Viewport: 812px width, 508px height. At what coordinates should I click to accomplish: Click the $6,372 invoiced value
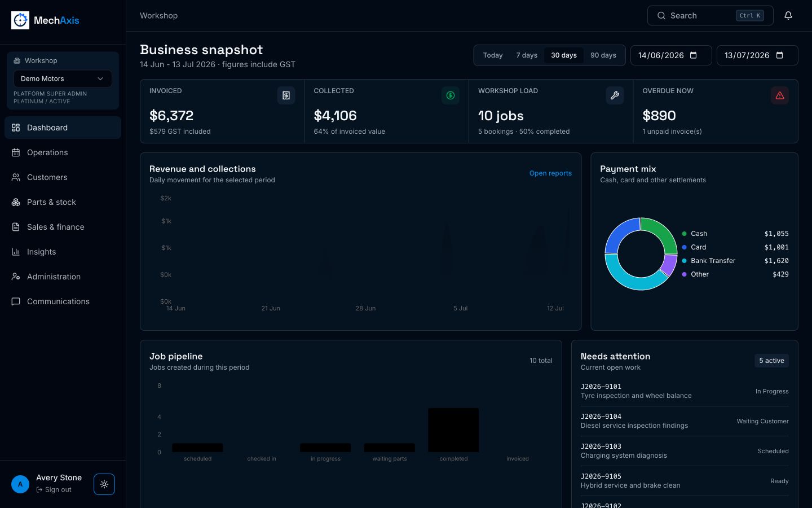click(171, 116)
